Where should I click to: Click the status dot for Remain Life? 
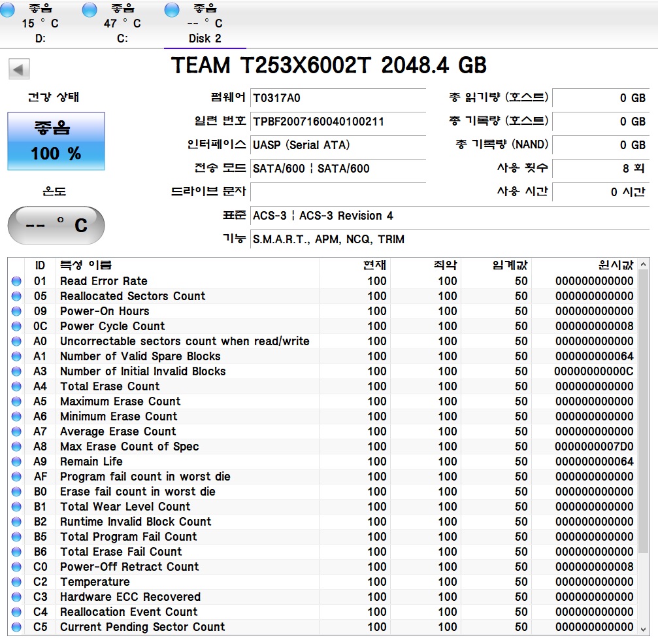[16, 462]
